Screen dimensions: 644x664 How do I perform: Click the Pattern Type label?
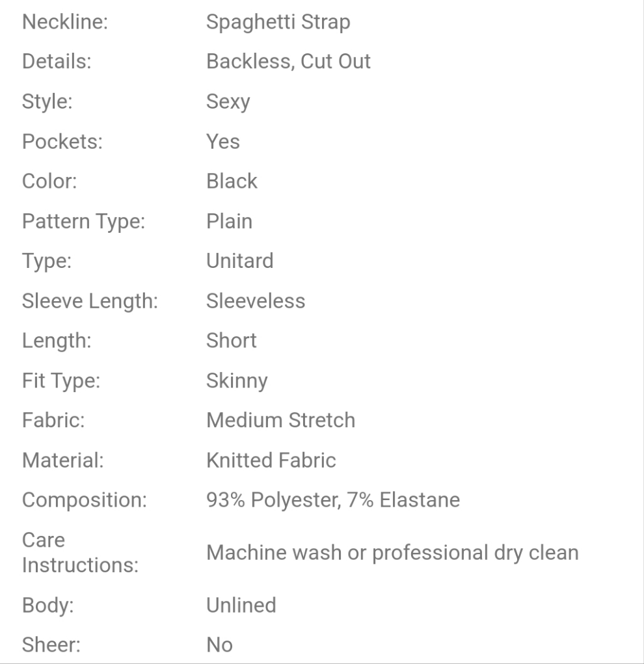pos(83,221)
